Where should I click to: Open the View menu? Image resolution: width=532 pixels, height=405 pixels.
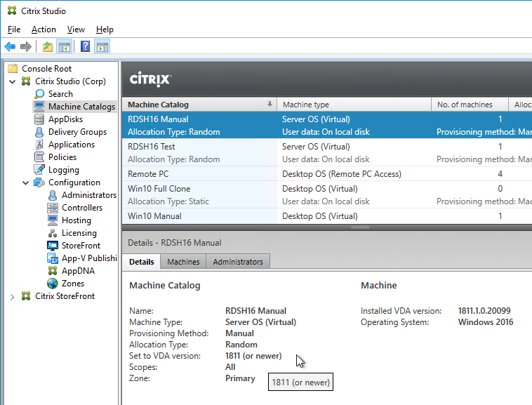76,29
